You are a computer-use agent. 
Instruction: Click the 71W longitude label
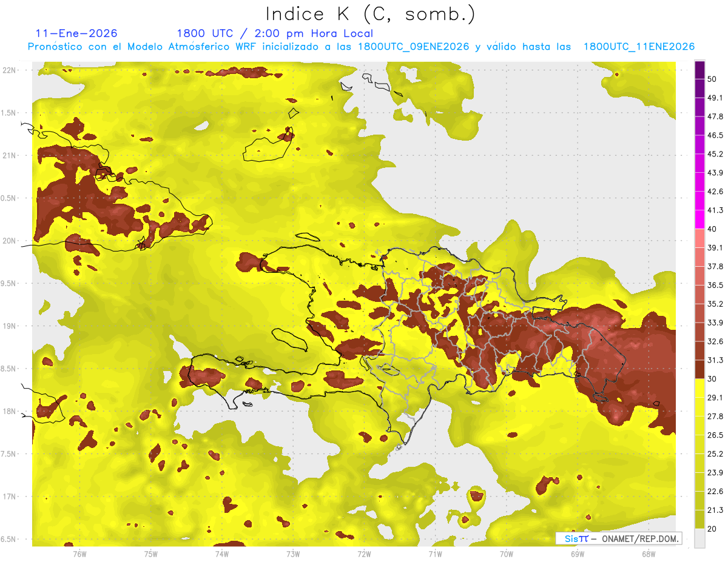coord(435,554)
